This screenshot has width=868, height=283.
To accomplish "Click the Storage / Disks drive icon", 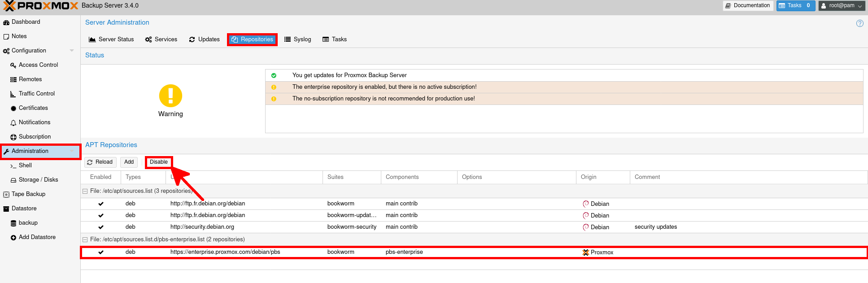I will click(13, 180).
